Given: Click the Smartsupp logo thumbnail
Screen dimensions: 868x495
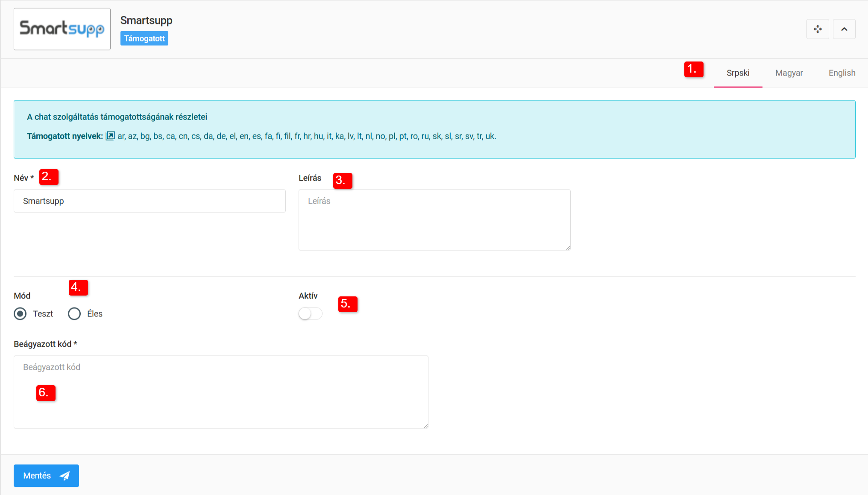Looking at the screenshot, I should 62,29.
